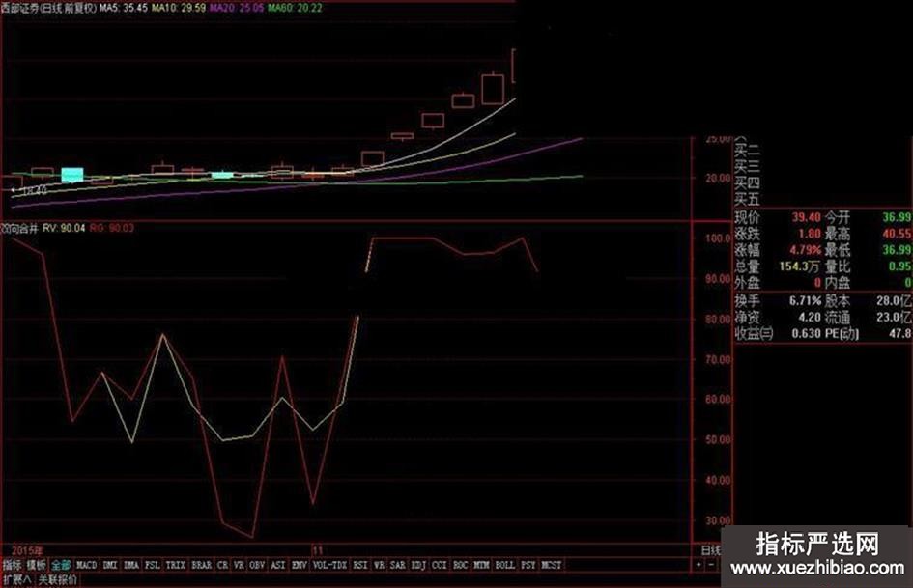This screenshot has width=913, height=588.
Task: Zoom in chart with plus button
Action: [699, 565]
